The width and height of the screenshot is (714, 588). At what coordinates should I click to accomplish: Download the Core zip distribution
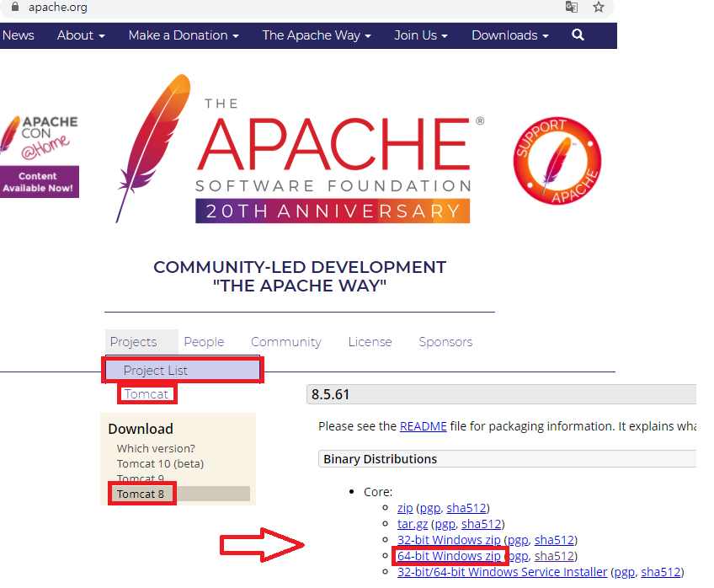[x=405, y=508]
